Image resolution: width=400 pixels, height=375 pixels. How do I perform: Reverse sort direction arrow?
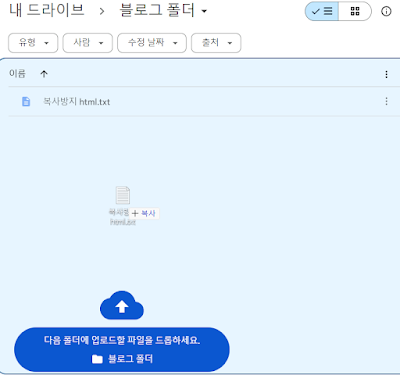pyautogui.click(x=44, y=74)
